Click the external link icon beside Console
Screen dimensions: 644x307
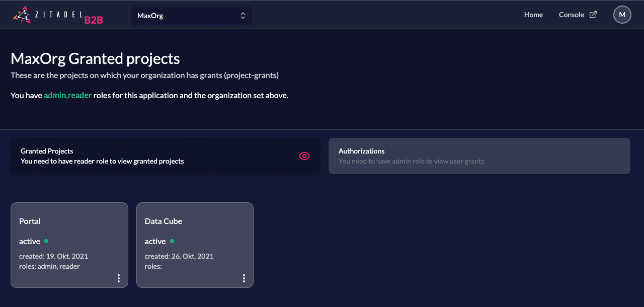click(x=593, y=15)
